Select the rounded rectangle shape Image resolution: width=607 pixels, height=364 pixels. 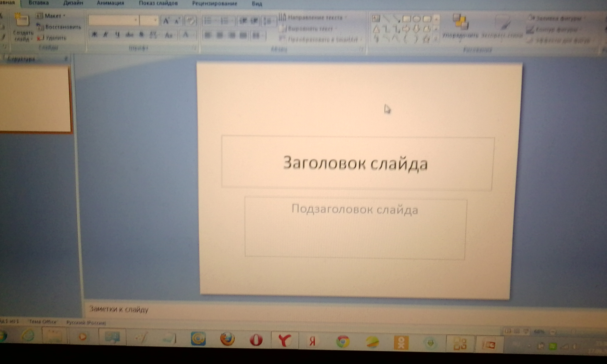click(427, 19)
